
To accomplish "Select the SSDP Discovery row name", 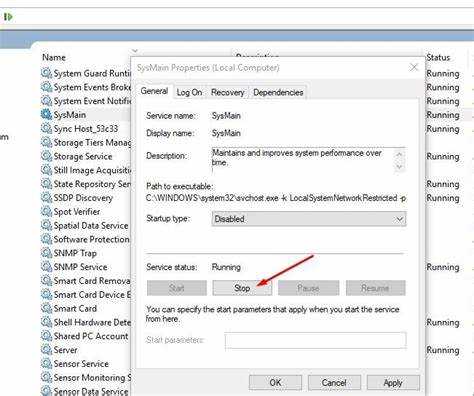I will pyautogui.click(x=83, y=198).
